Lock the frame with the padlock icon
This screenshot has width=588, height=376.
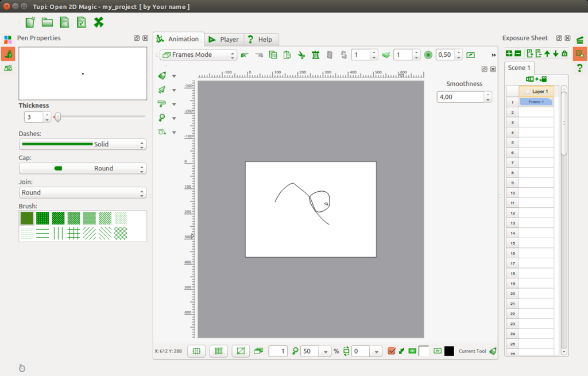(564, 53)
